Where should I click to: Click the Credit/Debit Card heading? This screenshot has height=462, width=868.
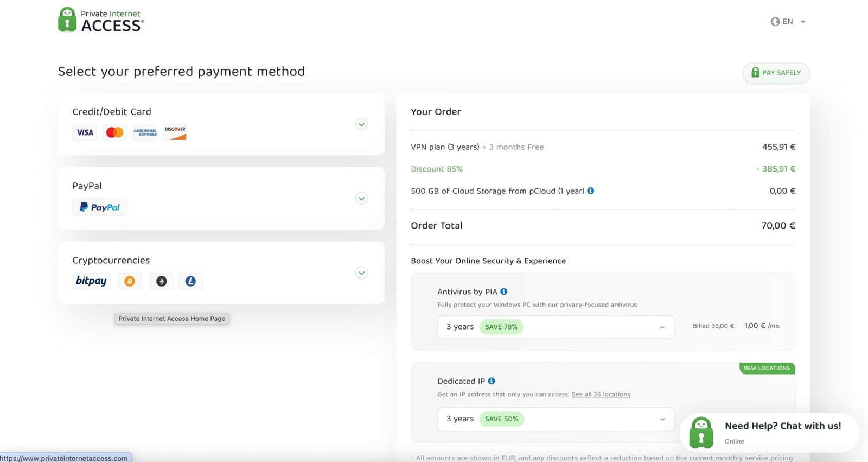click(112, 112)
